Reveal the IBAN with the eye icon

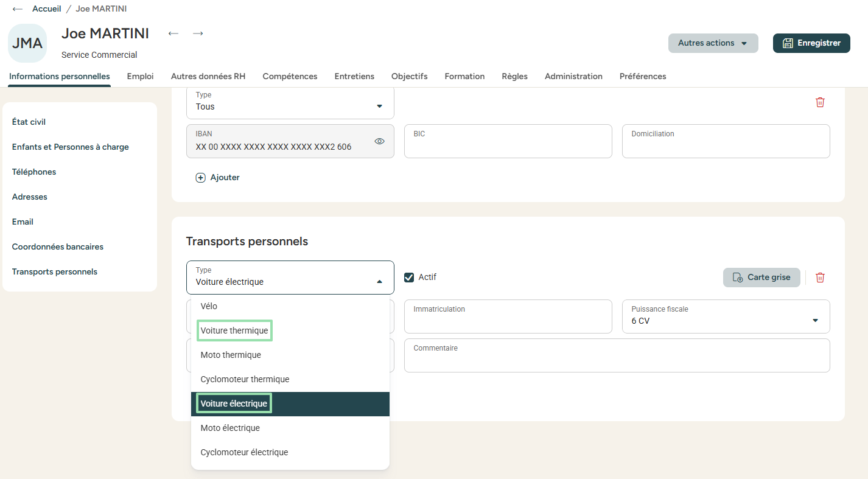click(379, 141)
